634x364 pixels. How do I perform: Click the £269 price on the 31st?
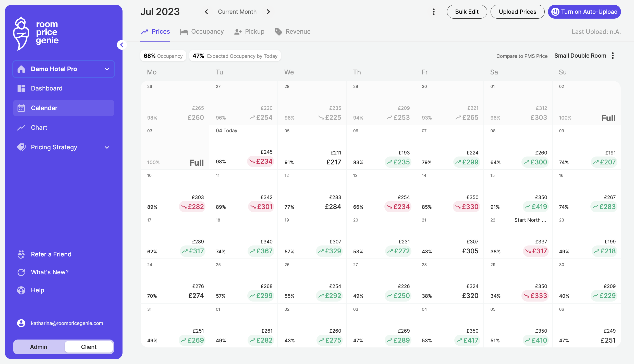coord(192,341)
